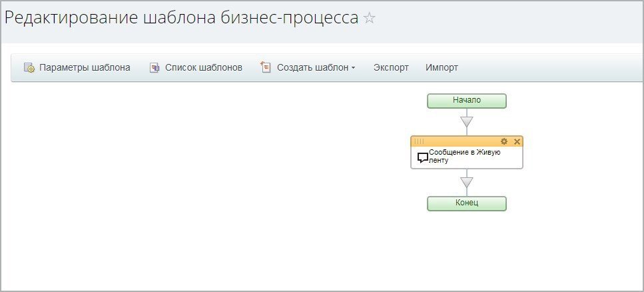Select the Начало start block
The image size is (644, 292).
(467, 101)
